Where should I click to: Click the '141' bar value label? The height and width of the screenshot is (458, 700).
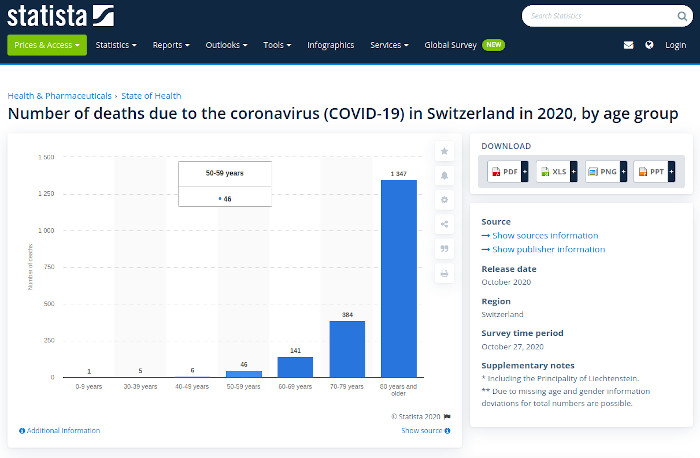click(x=295, y=350)
